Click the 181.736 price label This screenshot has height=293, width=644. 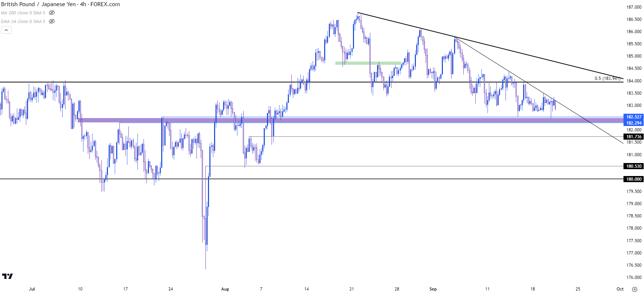coord(633,136)
